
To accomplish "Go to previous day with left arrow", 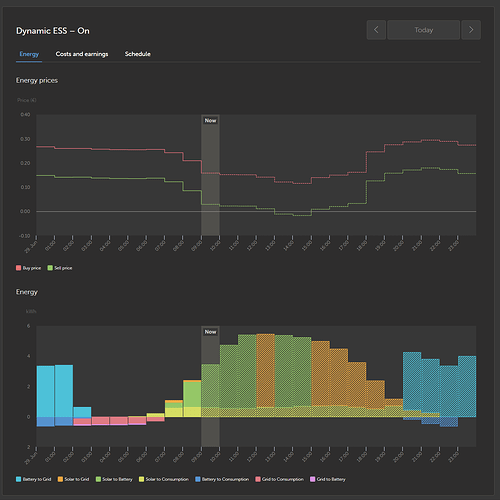I will [x=376, y=30].
